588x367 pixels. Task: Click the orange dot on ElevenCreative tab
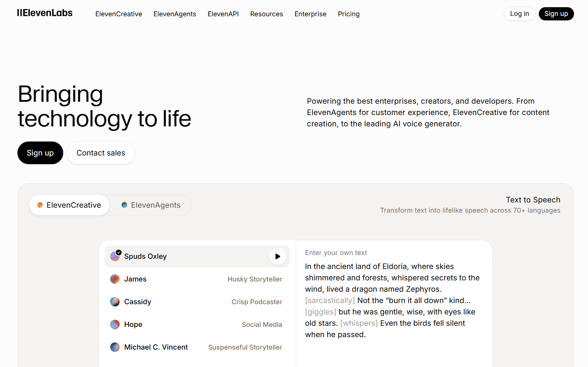(x=40, y=205)
